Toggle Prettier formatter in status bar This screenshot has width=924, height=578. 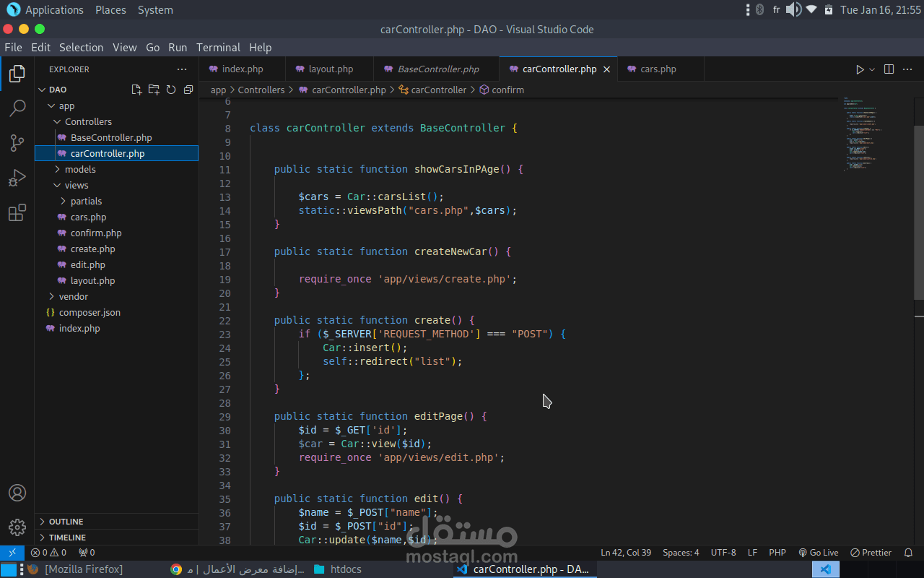pos(871,553)
